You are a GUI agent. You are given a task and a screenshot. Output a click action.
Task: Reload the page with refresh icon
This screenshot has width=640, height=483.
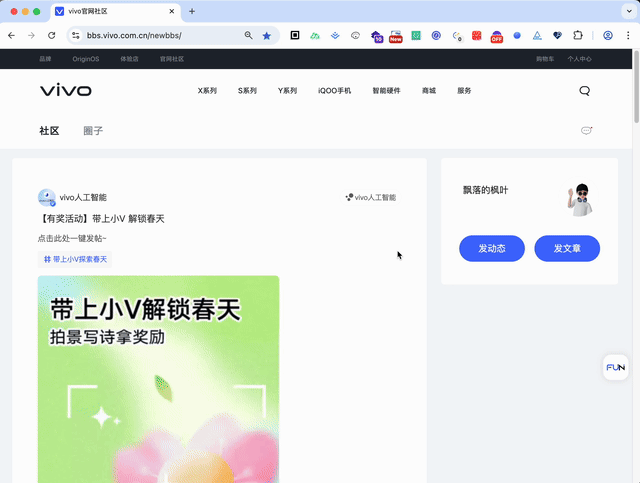pyautogui.click(x=51, y=36)
